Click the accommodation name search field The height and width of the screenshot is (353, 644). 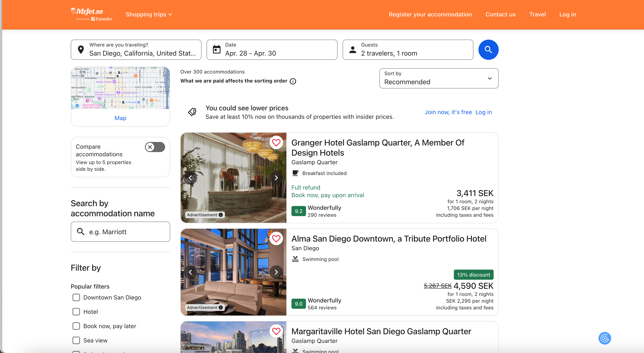120,232
